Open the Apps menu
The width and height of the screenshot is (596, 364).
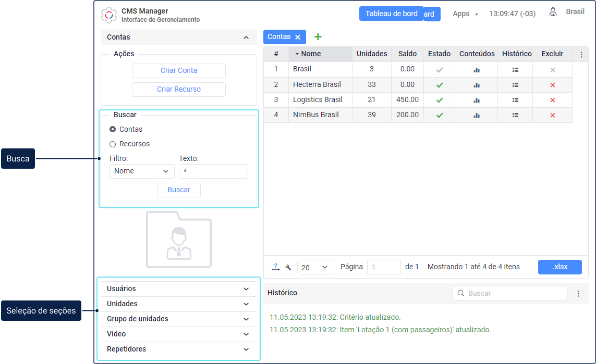click(465, 14)
